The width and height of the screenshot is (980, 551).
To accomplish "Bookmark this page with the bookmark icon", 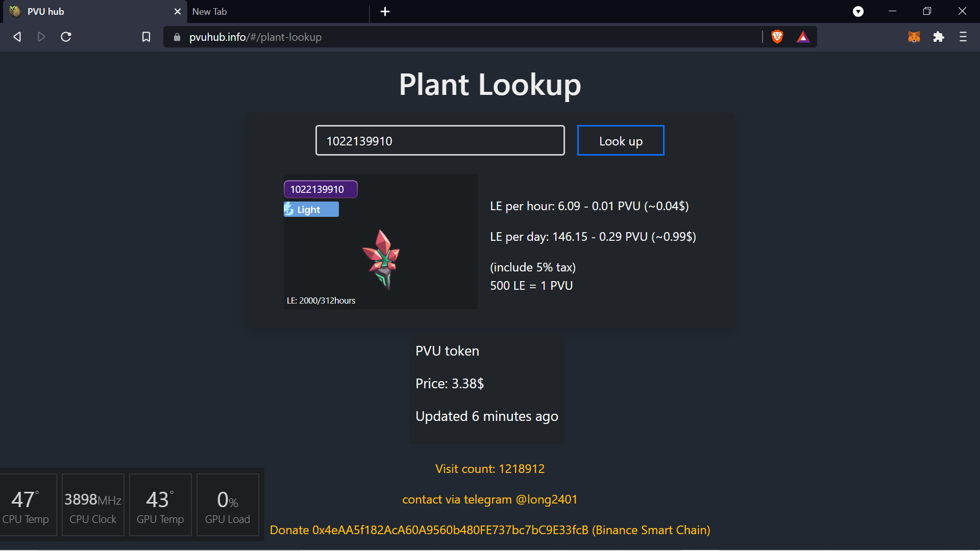I will pyautogui.click(x=146, y=37).
